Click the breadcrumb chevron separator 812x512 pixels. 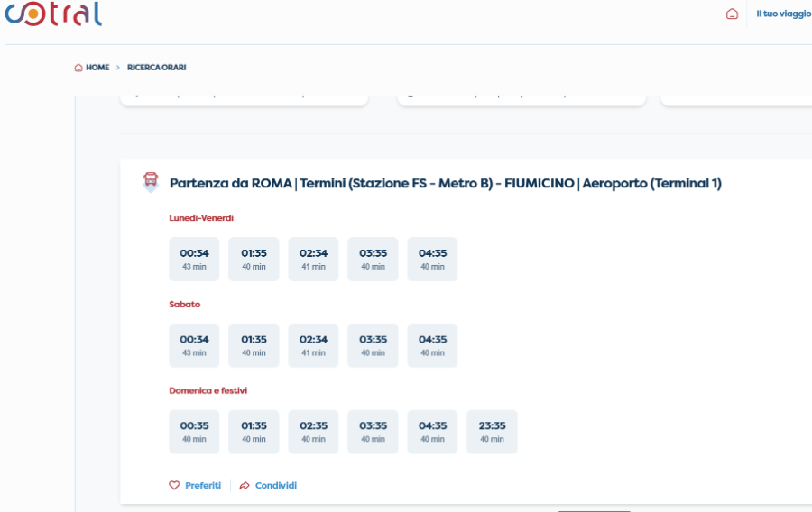point(118,68)
